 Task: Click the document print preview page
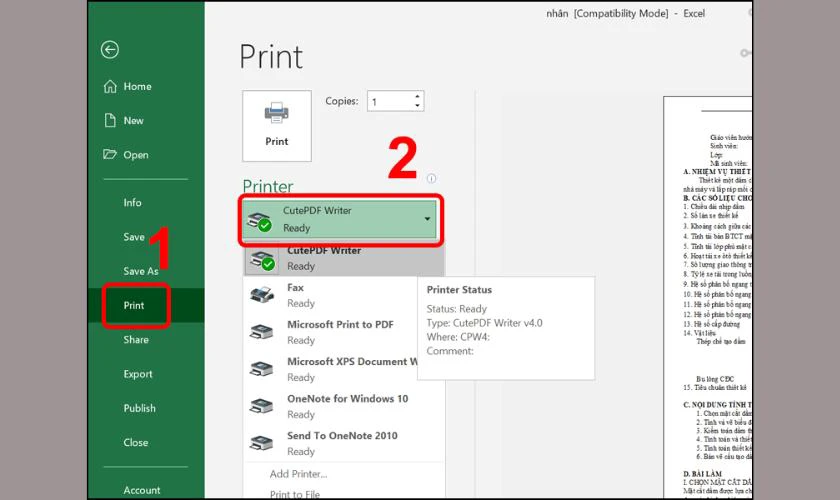pos(708,297)
